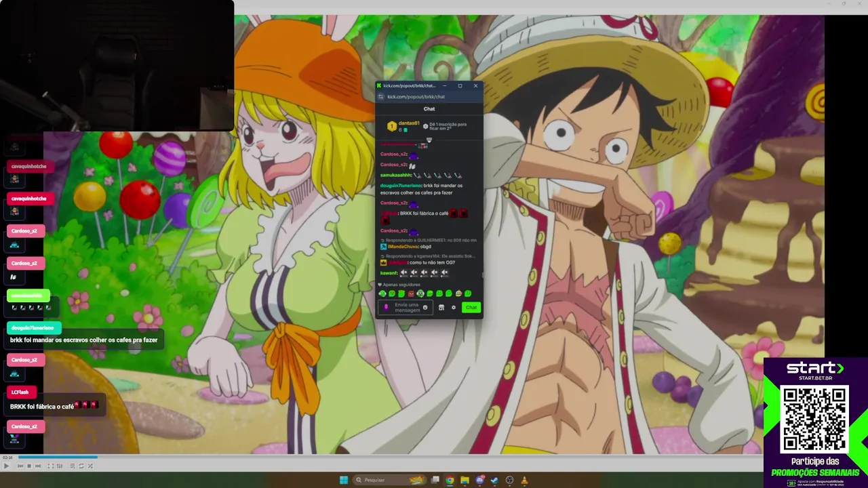The image size is (868, 488).
Task: Click 'brkk foi mandar os escravos' overlay message
Action: pyautogui.click(x=83, y=340)
